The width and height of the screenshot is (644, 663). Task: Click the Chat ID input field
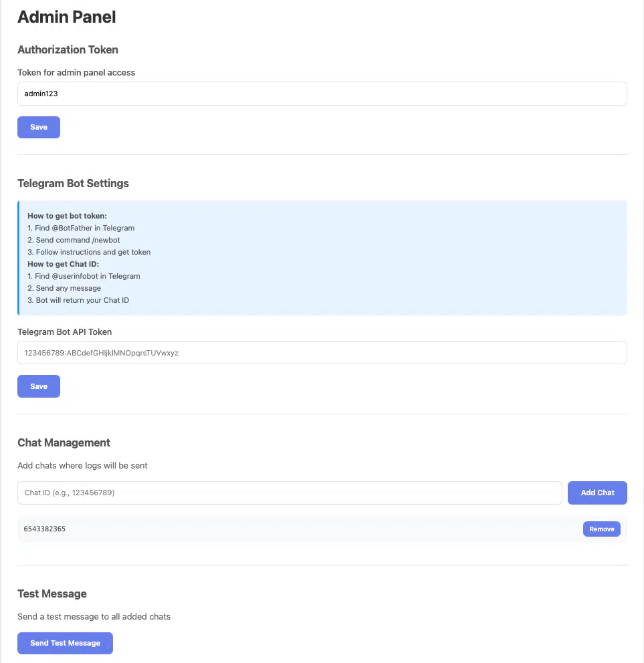click(x=290, y=493)
